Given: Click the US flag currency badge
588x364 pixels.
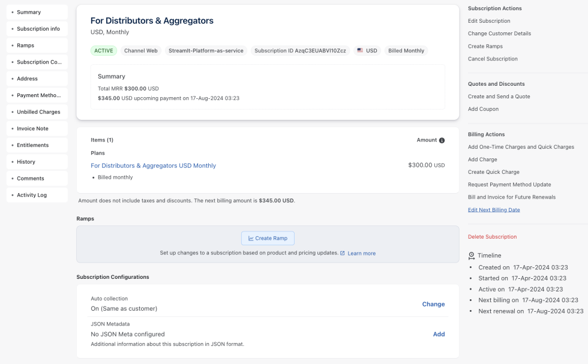Looking at the screenshot, I should [x=367, y=51].
